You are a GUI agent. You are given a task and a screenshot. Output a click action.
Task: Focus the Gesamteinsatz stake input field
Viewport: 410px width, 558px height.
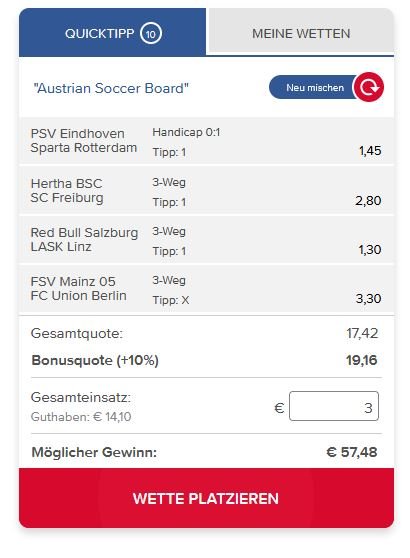(334, 406)
